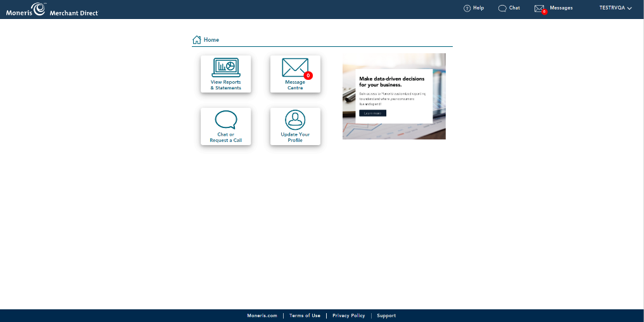Open the Terms of Use footer link

click(x=305, y=316)
